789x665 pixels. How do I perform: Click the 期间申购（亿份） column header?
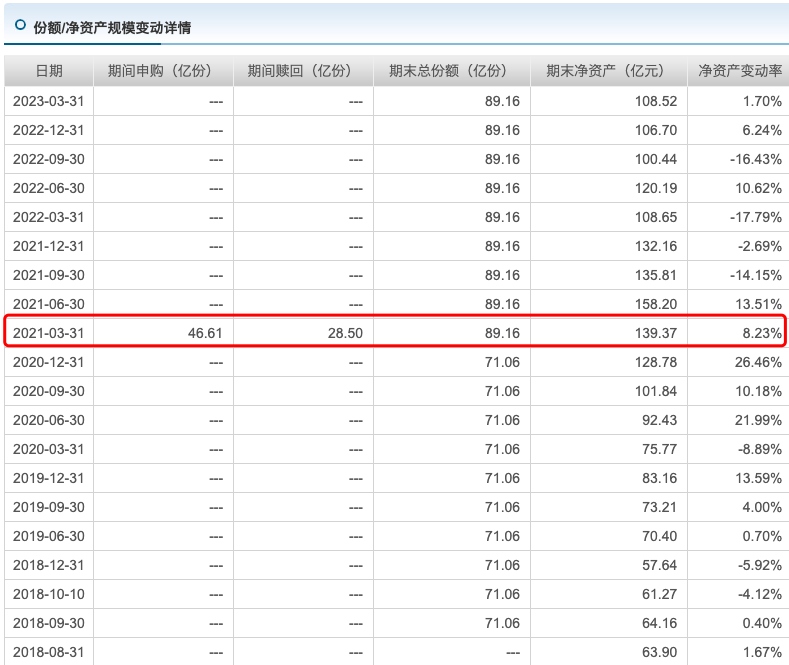[x=163, y=71]
